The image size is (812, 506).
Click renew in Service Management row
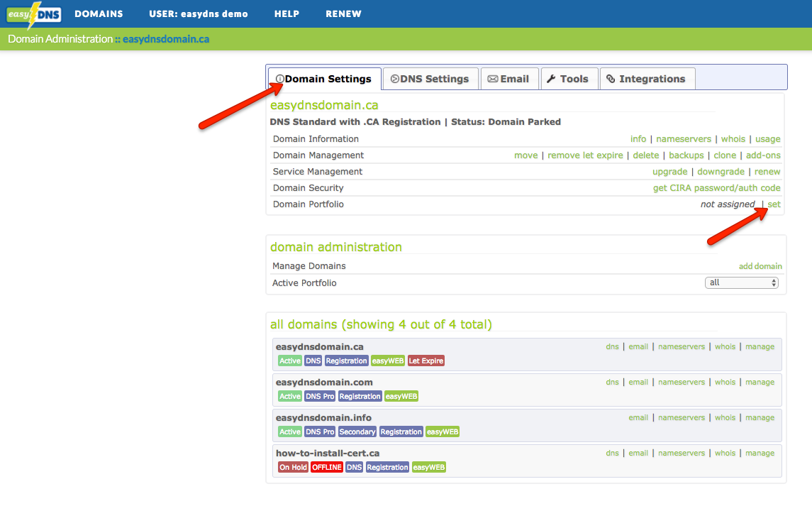[767, 172]
